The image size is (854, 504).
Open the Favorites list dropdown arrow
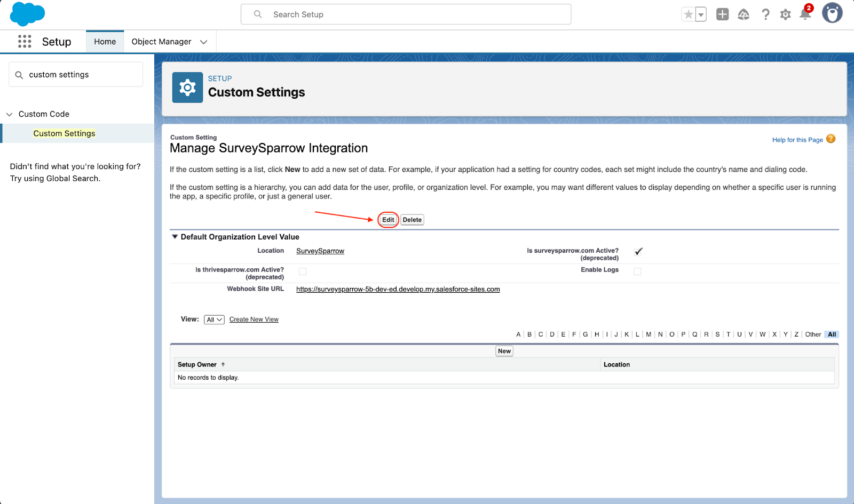coord(701,15)
